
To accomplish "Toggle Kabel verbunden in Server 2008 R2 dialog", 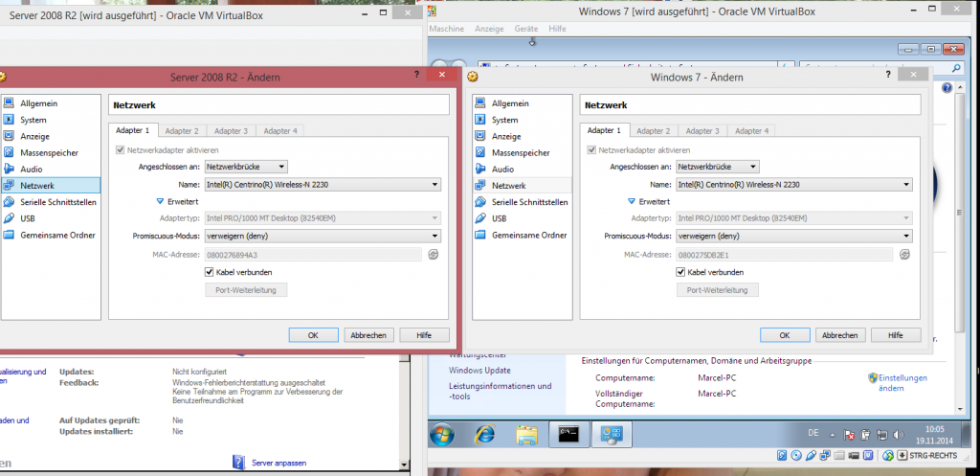I will pyautogui.click(x=210, y=272).
